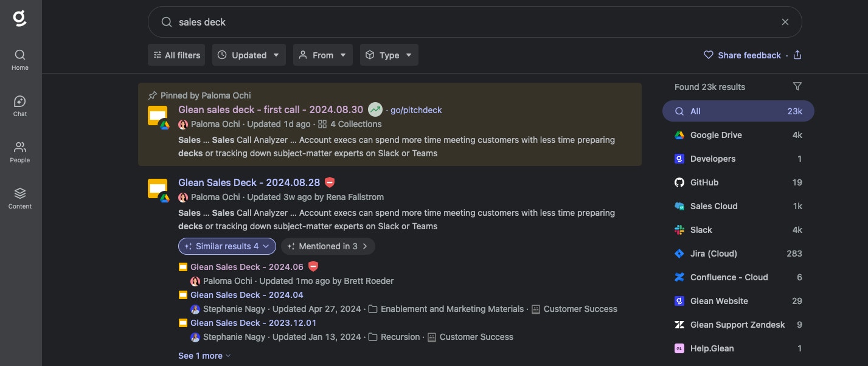Collapse the Similar results 4 chip
This screenshot has height=366, width=868.
227,246
